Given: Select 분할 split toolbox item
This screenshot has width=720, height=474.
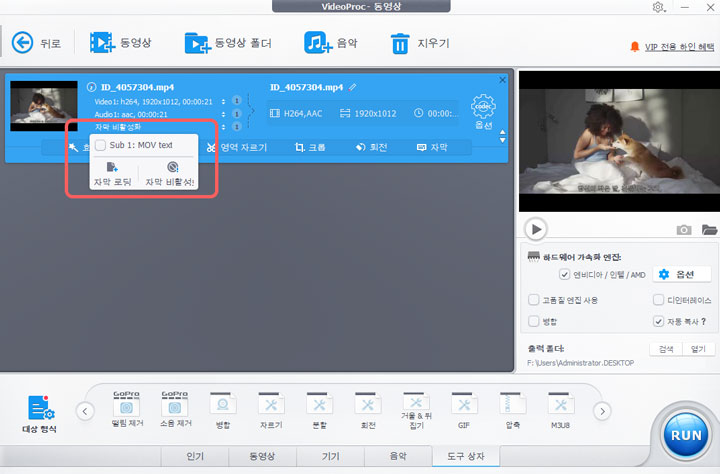Looking at the screenshot, I should [x=319, y=411].
